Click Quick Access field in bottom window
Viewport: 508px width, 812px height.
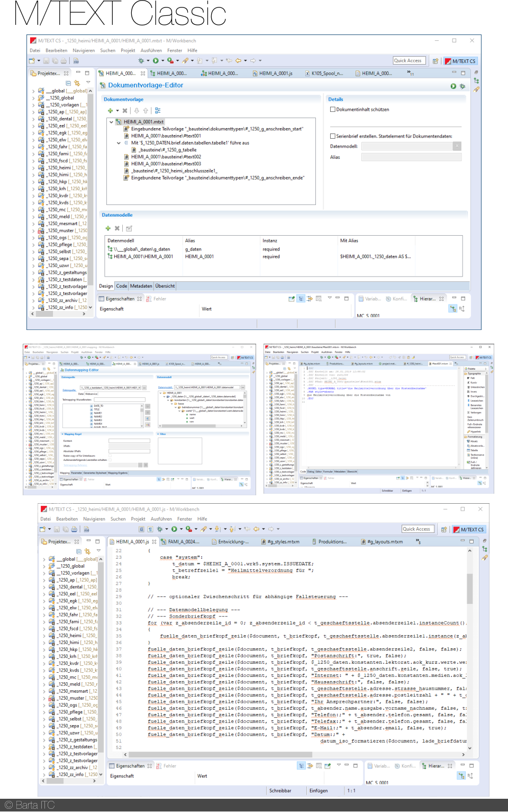[x=418, y=529]
